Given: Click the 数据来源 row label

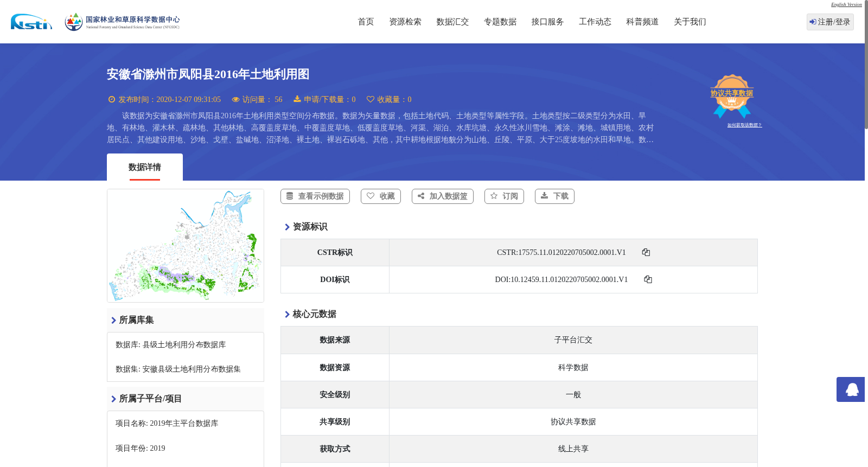Looking at the screenshot, I should [x=335, y=340].
